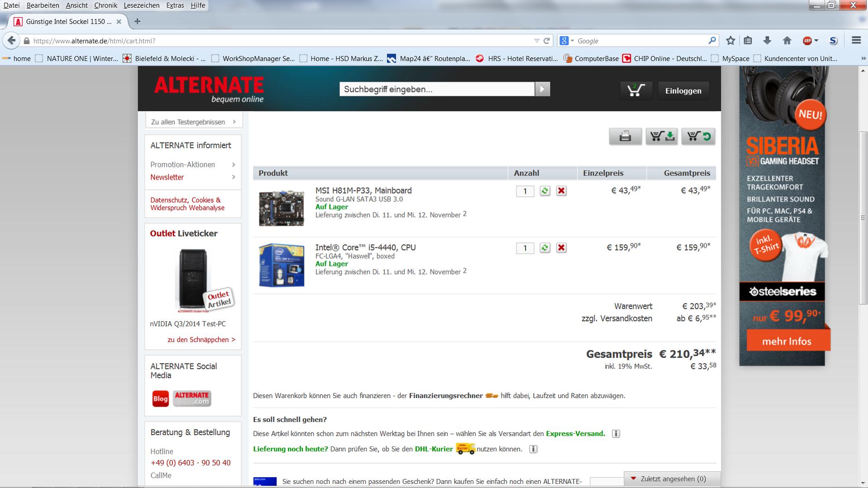Open the Chronik menu
868x488 pixels.
(106, 5)
